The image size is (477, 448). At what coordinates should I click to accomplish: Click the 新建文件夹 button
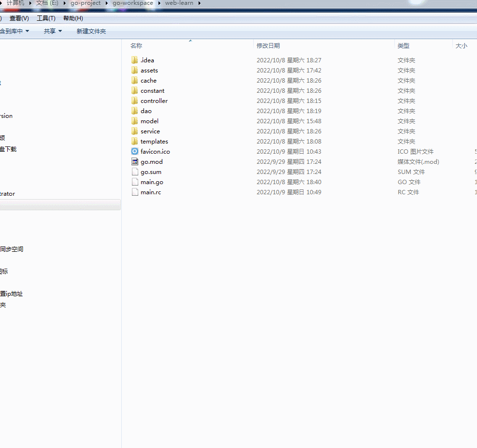91,31
